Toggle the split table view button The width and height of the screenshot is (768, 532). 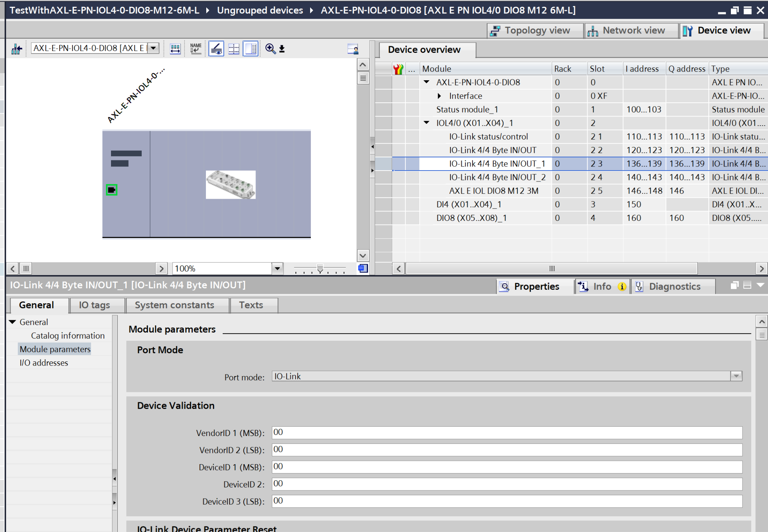[250, 49]
